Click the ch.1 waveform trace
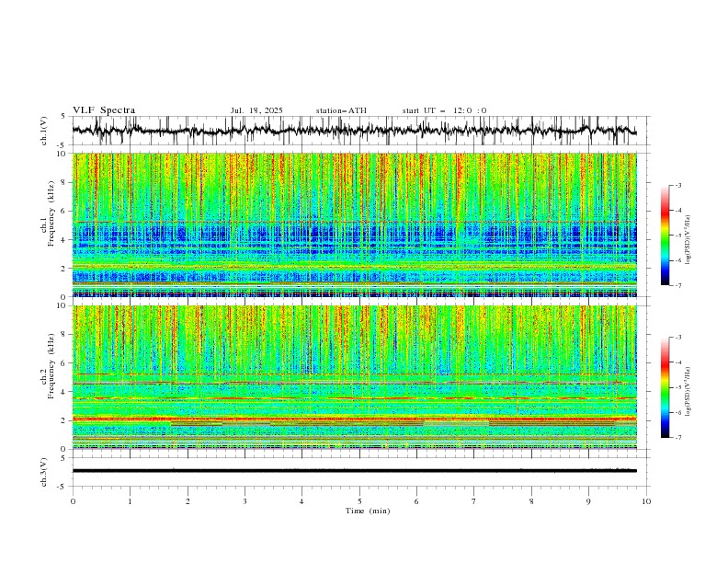 [354, 130]
